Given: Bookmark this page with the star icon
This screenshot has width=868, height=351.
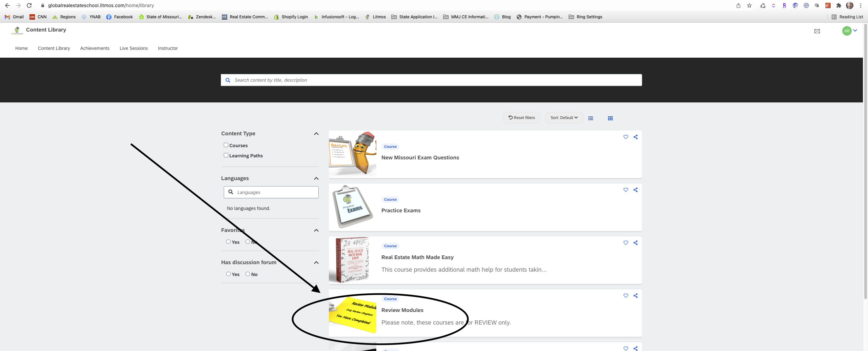Looking at the screenshot, I should 749,5.
